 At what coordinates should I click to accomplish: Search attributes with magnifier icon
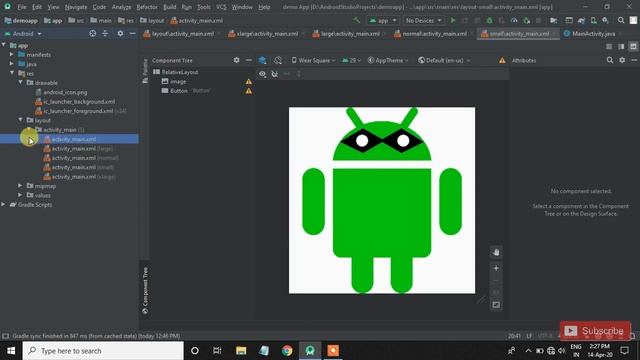pos(610,60)
